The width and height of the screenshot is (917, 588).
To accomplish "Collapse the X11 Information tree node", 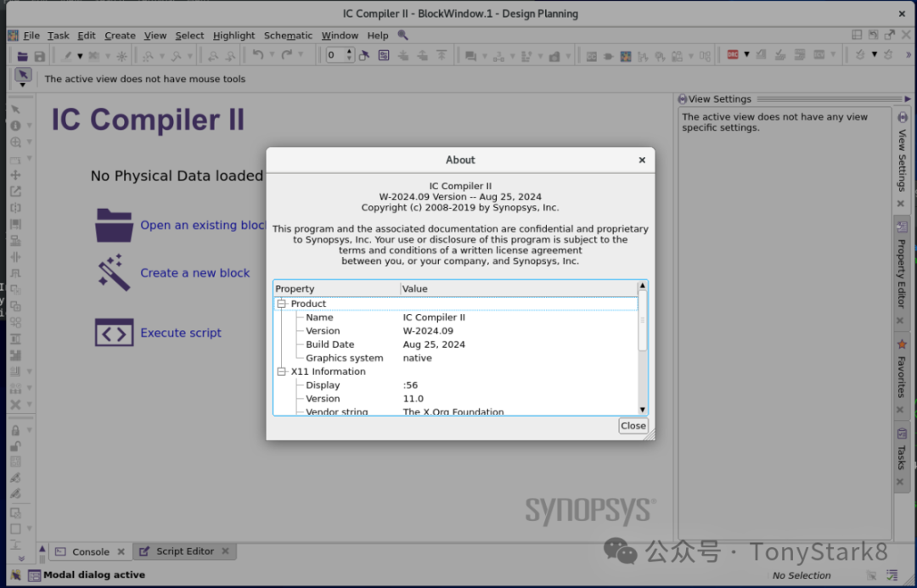I will coord(282,372).
